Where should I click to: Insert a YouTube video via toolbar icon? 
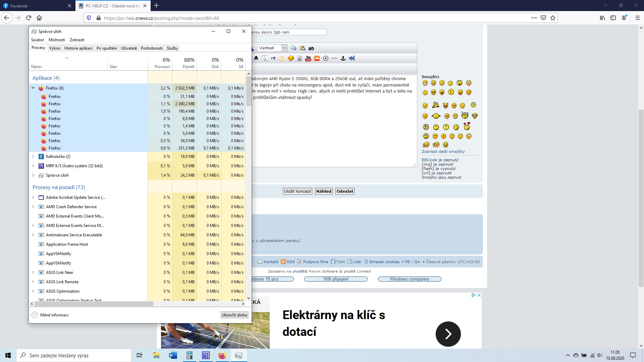[308, 58]
